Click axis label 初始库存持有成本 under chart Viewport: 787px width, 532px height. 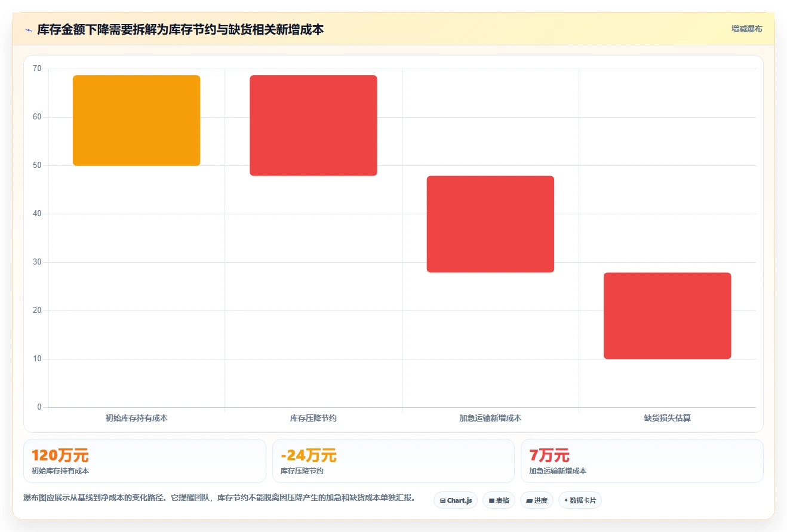pyautogui.click(x=136, y=419)
